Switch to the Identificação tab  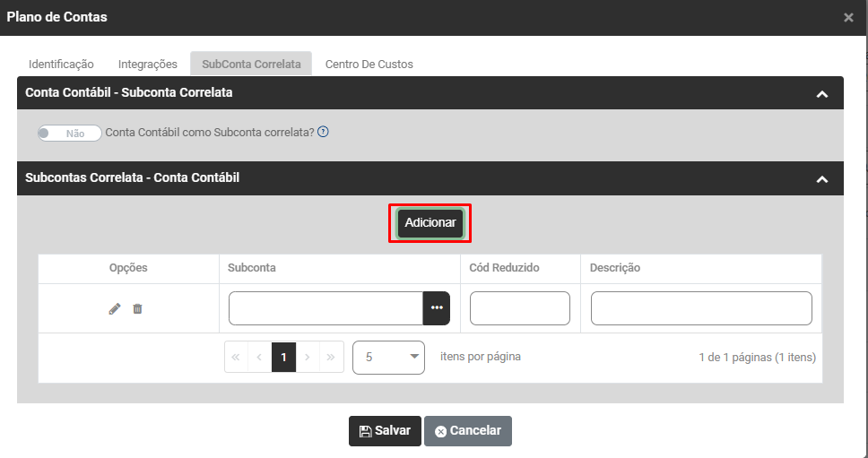(61, 65)
